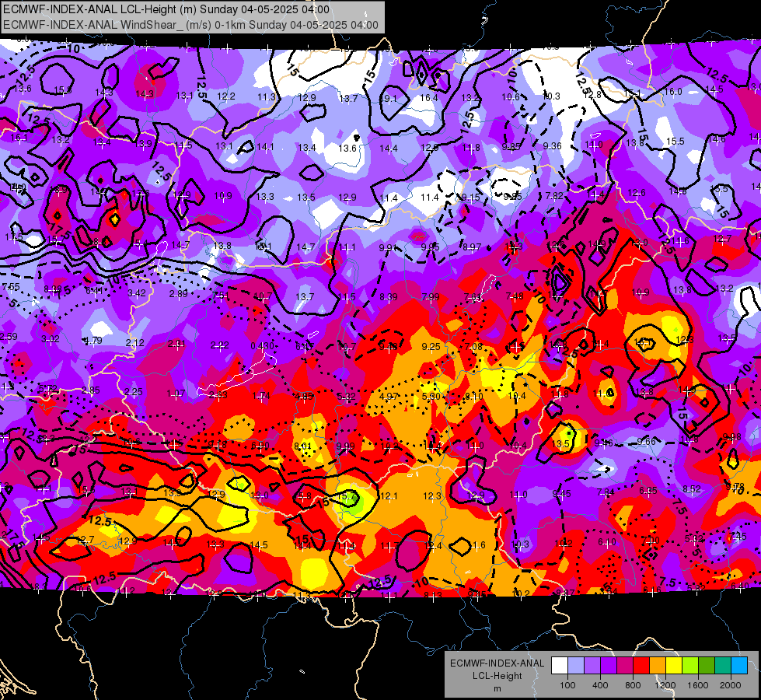
Task: Click the wind shear value '9.36'
Action: coord(553,146)
